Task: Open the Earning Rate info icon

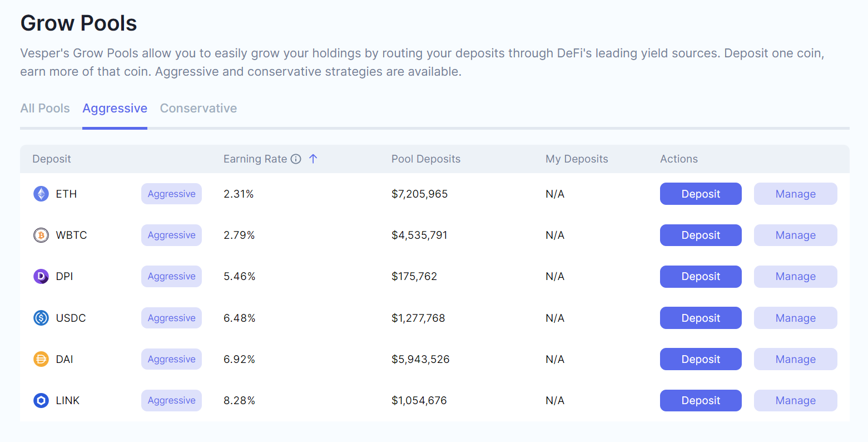Action: [x=296, y=159]
